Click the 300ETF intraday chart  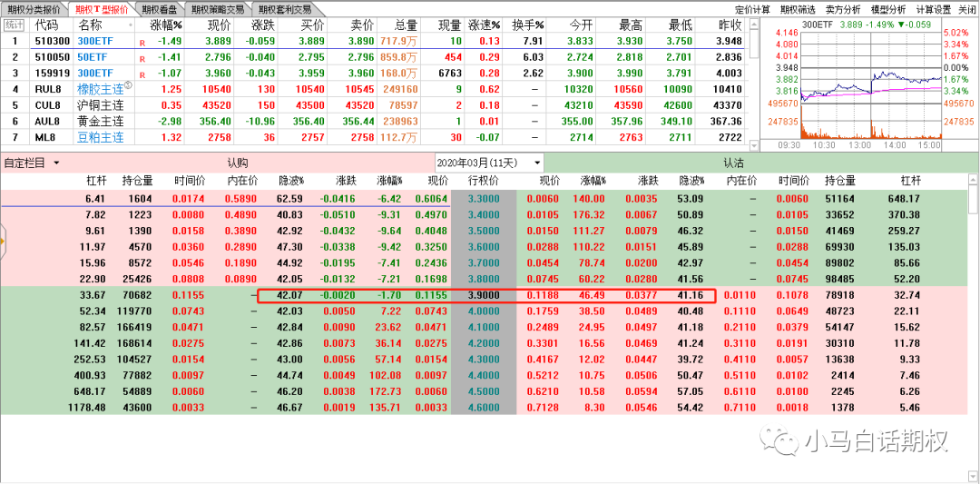870,84
